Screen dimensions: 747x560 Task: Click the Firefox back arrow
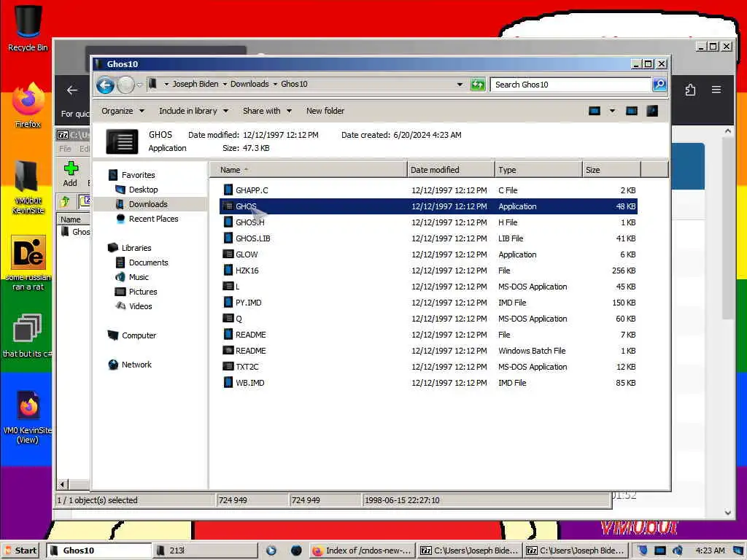point(72,90)
